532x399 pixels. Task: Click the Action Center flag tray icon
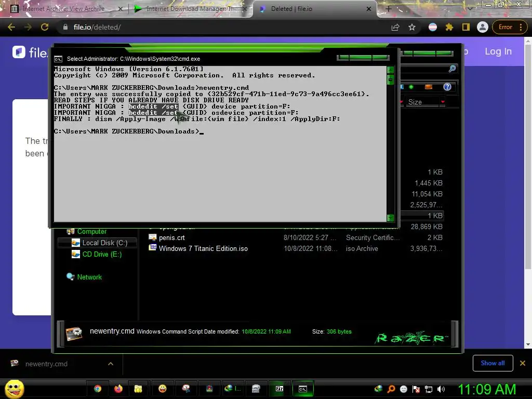click(x=416, y=389)
